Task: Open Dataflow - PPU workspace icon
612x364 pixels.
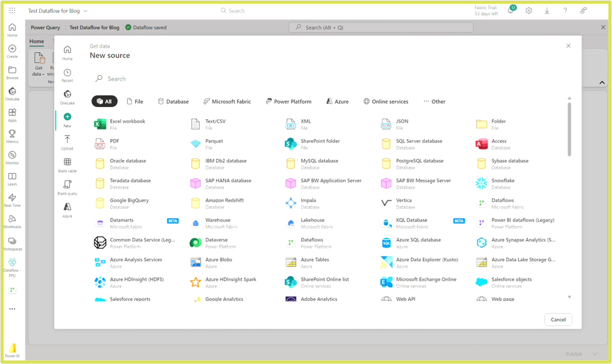Action: coord(12,267)
